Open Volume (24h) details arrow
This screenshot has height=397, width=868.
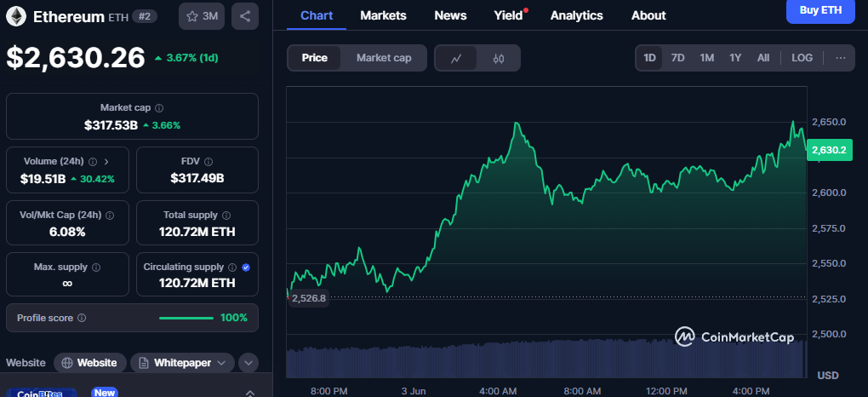click(106, 161)
